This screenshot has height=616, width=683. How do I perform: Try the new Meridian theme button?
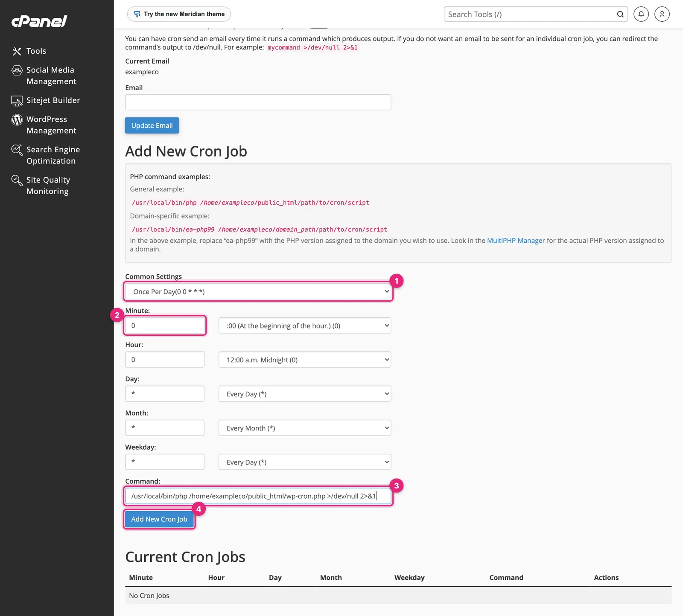(x=179, y=14)
